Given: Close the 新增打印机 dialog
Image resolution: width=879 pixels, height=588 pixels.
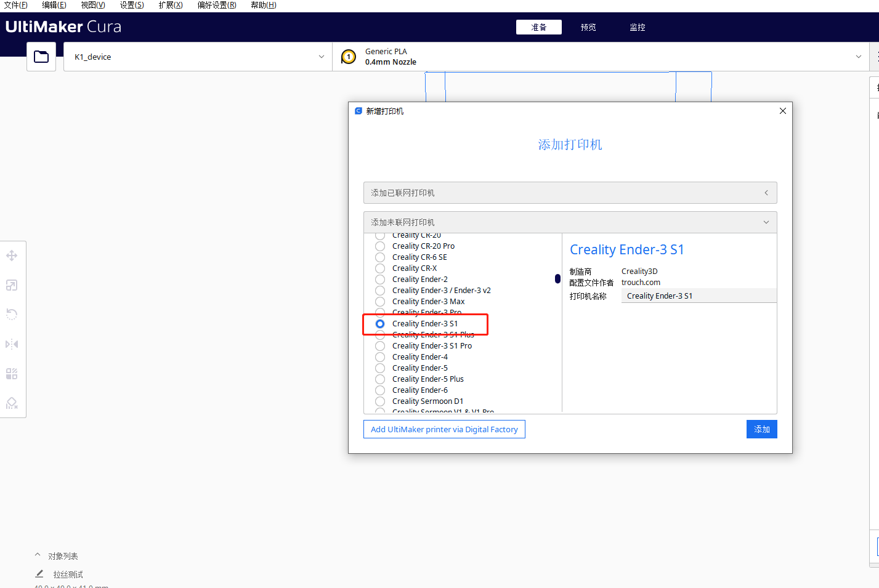Looking at the screenshot, I should click(x=783, y=111).
